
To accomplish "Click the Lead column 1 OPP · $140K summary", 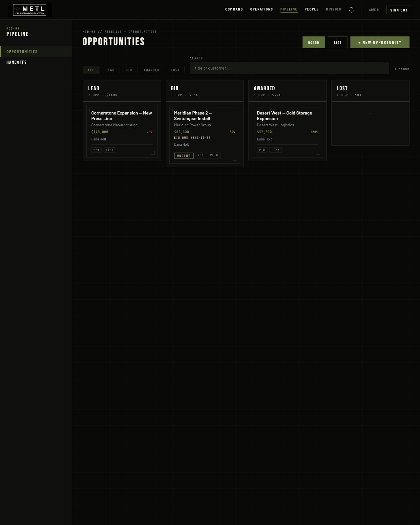I will click(103, 95).
